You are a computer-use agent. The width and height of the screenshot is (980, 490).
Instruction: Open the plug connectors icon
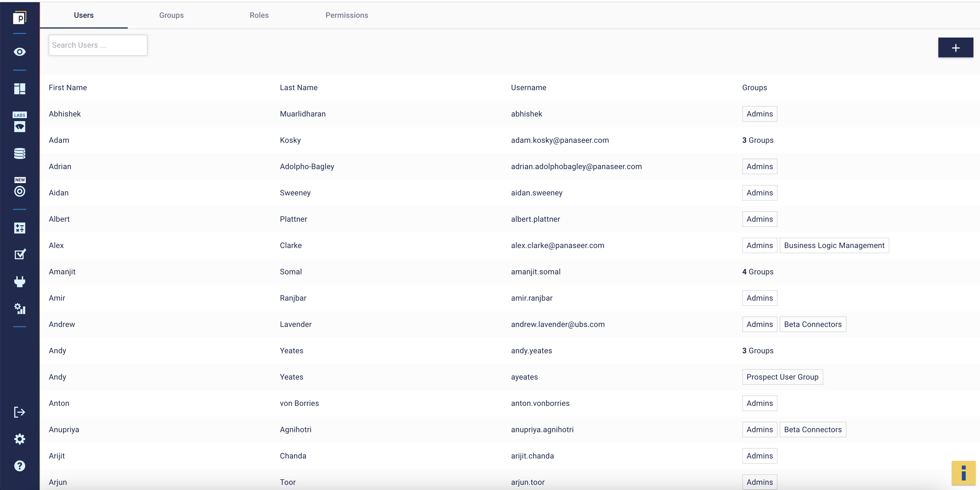coord(20,281)
